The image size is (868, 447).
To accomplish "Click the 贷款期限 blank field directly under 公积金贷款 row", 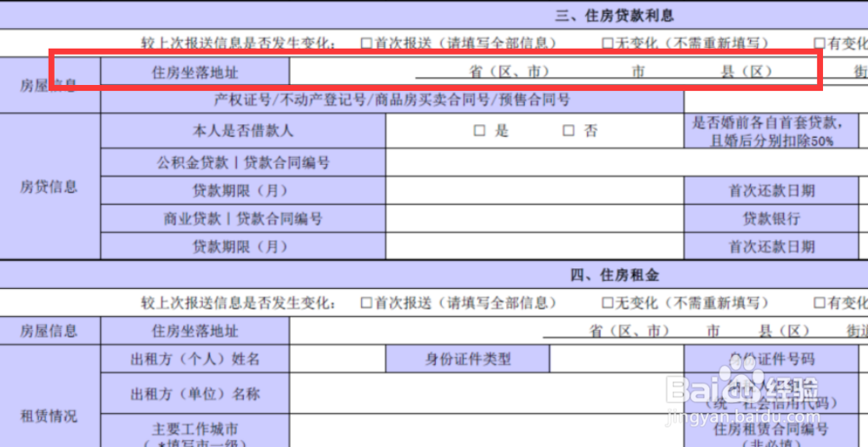I will [535, 191].
